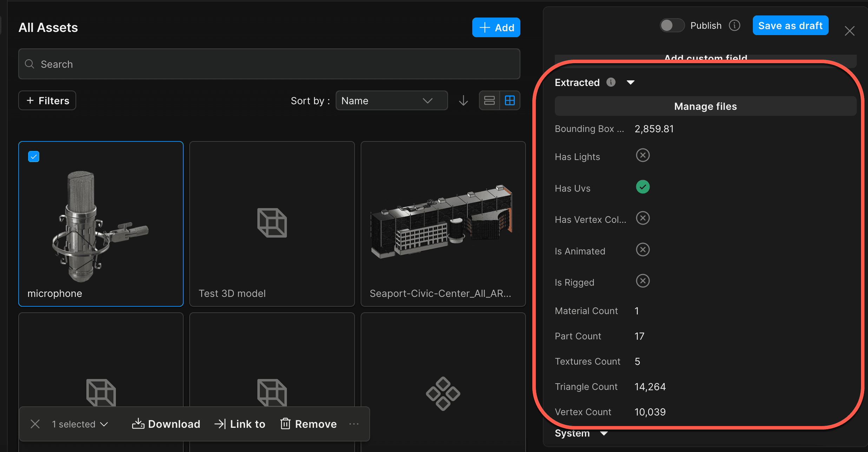The image size is (868, 452).
Task: Uncheck the microphone asset selection checkbox
Action: [x=33, y=156]
